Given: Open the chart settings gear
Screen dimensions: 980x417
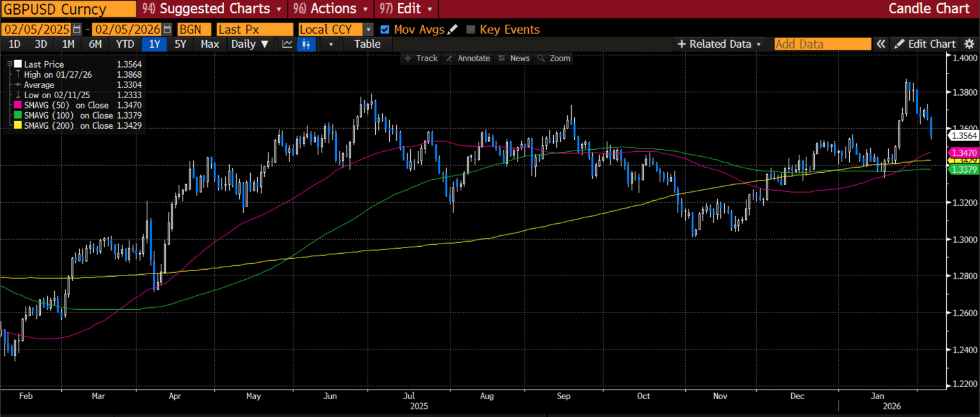Looking at the screenshot, I should pos(969,44).
